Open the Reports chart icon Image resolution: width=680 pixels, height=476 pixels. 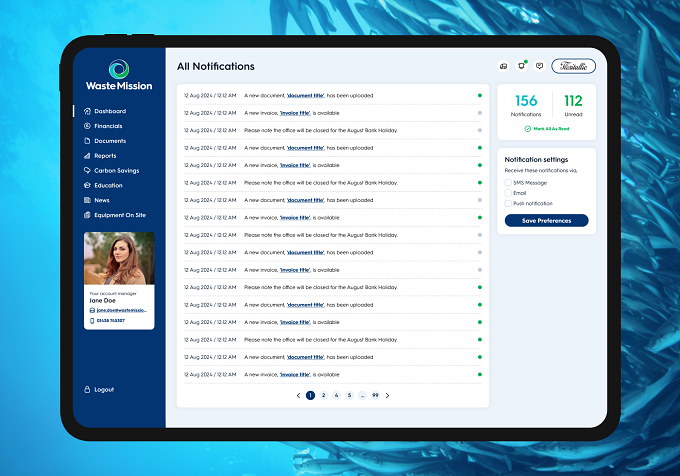pos(87,156)
